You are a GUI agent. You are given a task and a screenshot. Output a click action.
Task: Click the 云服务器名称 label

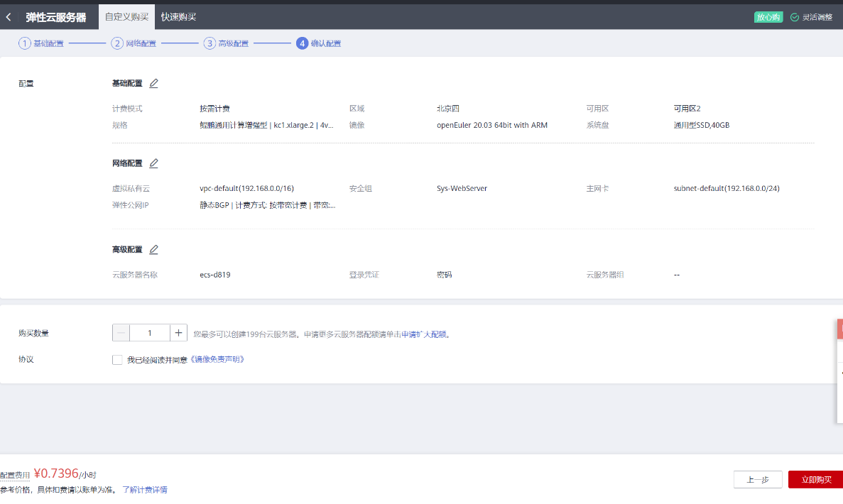pyautogui.click(x=135, y=275)
